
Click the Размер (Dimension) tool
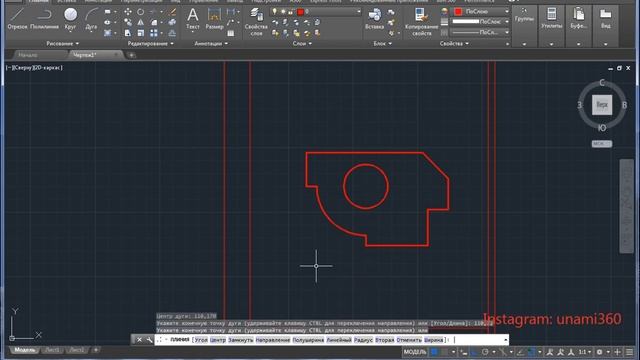pos(214,18)
